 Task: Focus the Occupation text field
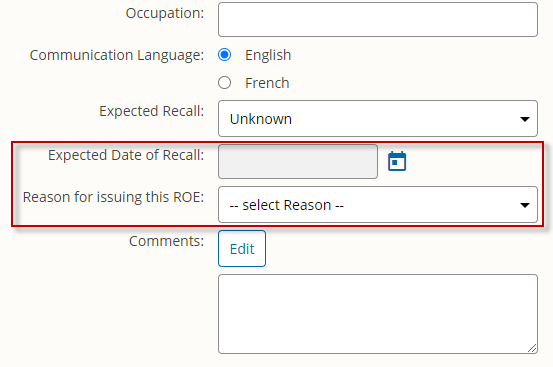[378, 19]
